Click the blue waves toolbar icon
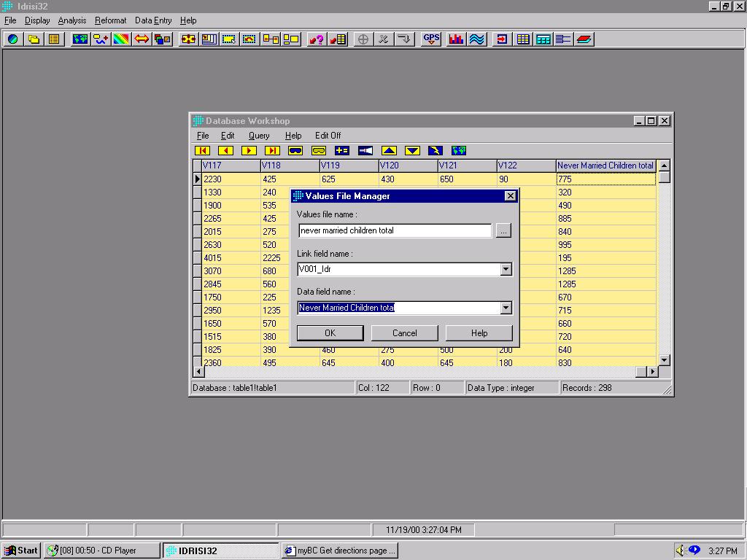Image resolution: width=747 pixels, height=560 pixels. [477, 39]
